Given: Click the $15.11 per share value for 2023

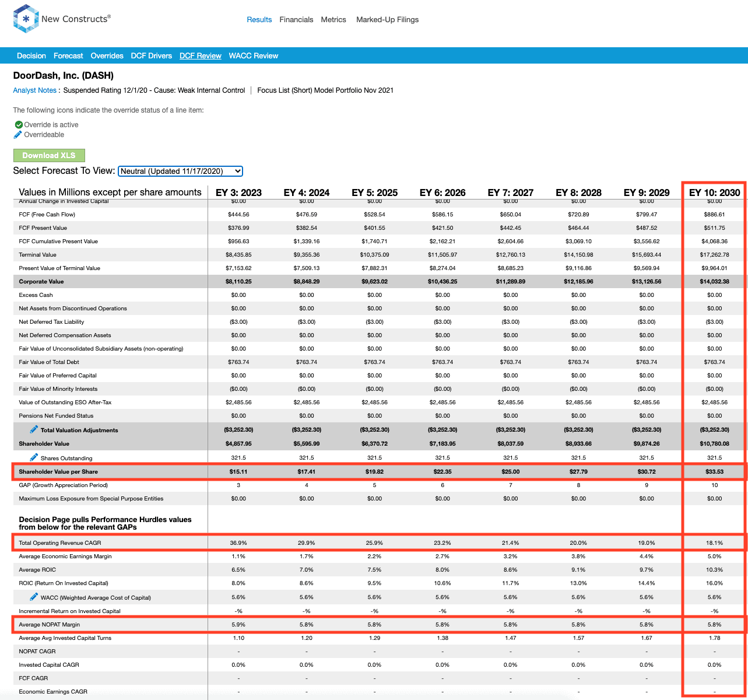Looking at the screenshot, I should point(238,472).
